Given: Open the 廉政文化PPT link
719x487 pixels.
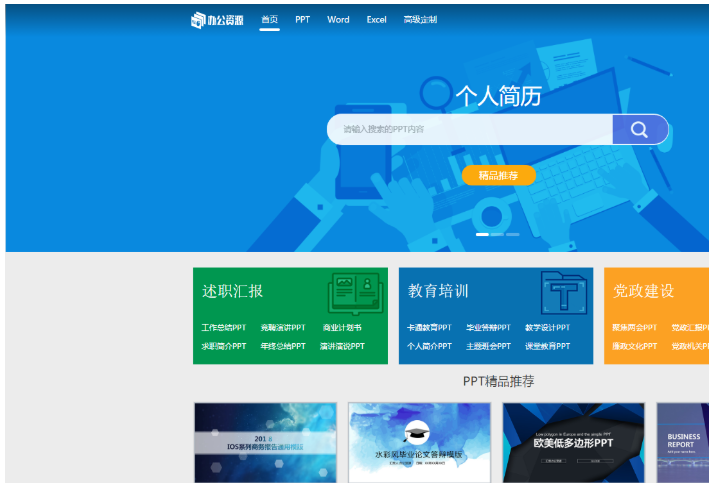Looking at the screenshot, I should pyautogui.click(x=635, y=346).
